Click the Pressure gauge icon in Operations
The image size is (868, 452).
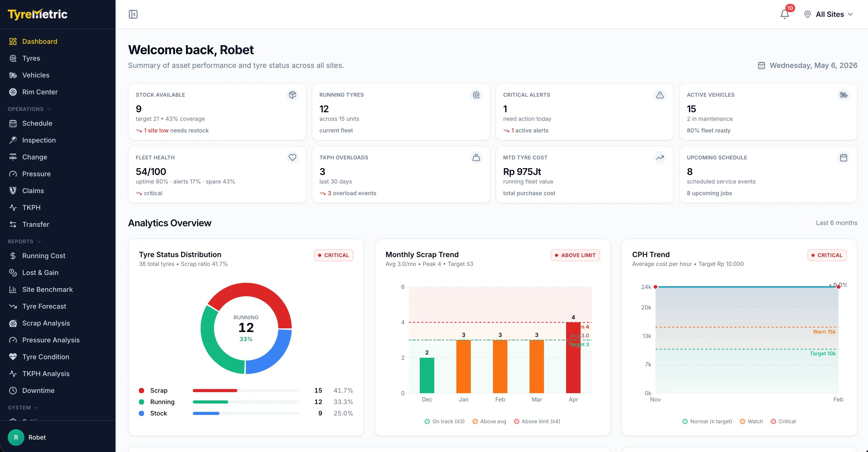[x=13, y=174]
